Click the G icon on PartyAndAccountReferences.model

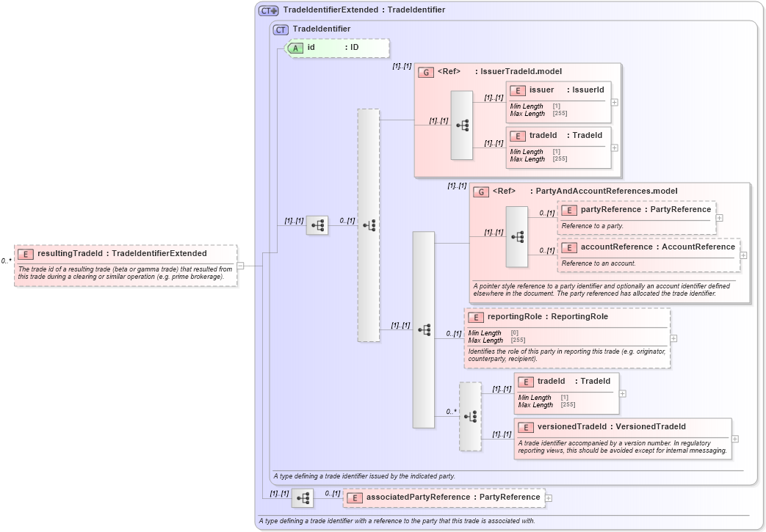tap(481, 191)
